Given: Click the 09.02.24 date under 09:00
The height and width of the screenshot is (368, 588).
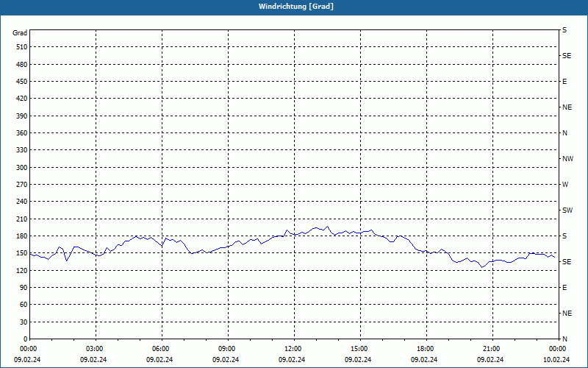Looking at the screenshot, I should 226,360.
